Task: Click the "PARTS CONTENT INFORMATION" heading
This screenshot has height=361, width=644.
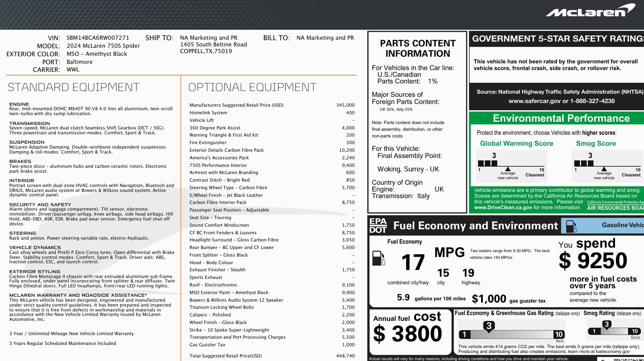Action: point(418,49)
